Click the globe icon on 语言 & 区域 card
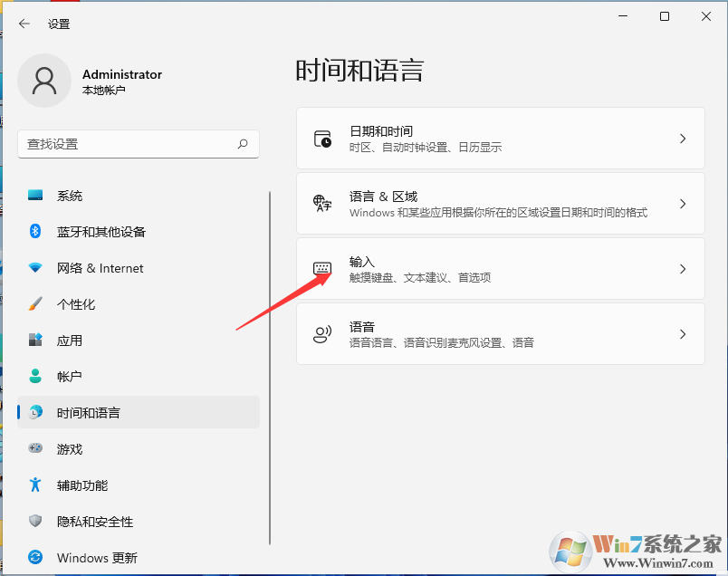This screenshot has width=728, height=576. point(322,203)
